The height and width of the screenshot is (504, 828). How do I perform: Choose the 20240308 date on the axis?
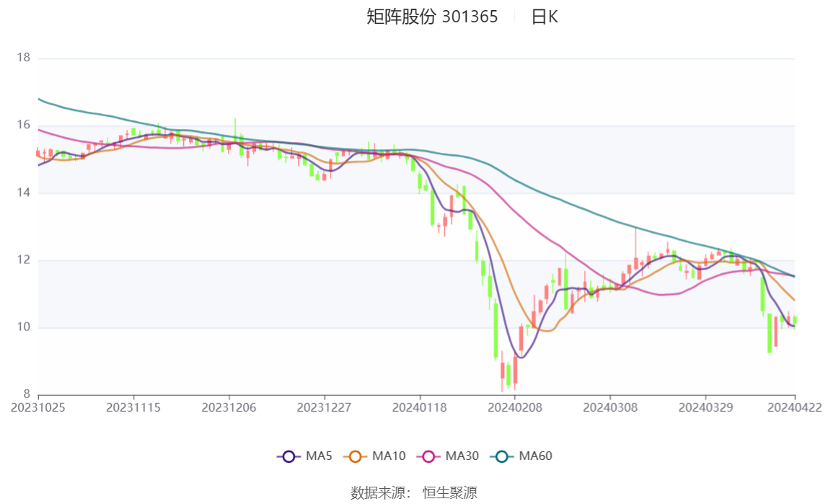pyautogui.click(x=610, y=407)
